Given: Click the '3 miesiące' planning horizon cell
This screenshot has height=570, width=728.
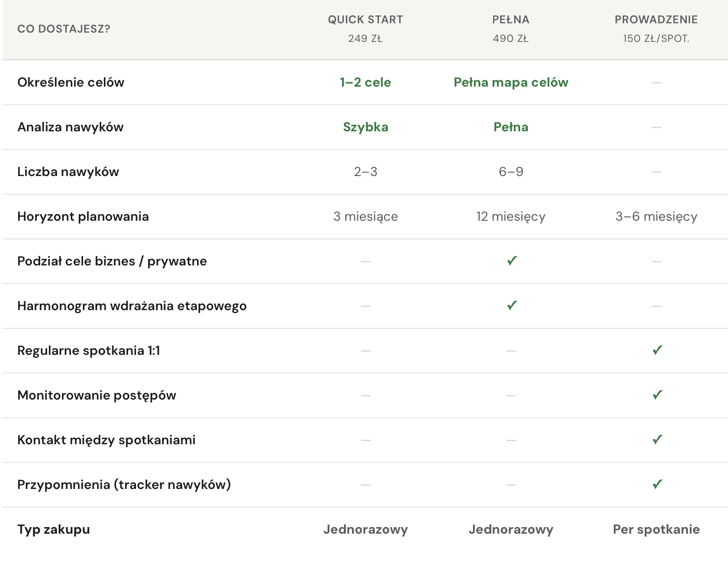Looking at the screenshot, I should 365,217.
